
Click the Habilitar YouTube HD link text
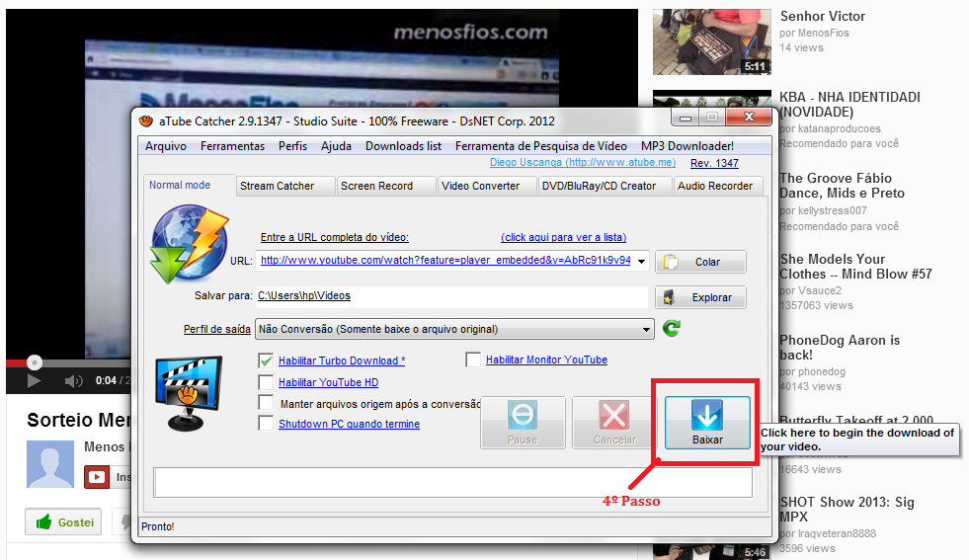pyautogui.click(x=328, y=382)
